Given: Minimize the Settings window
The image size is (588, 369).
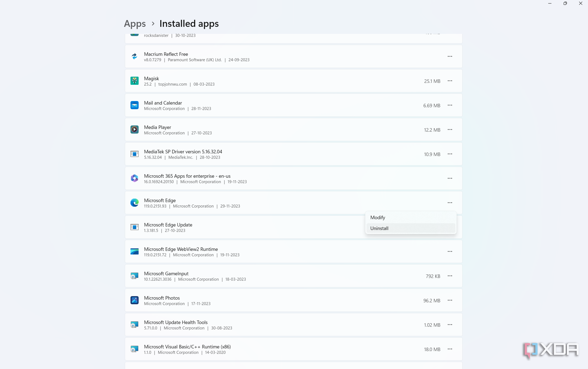Looking at the screenshot, I should pyautogui.click(x=550, y=4).
